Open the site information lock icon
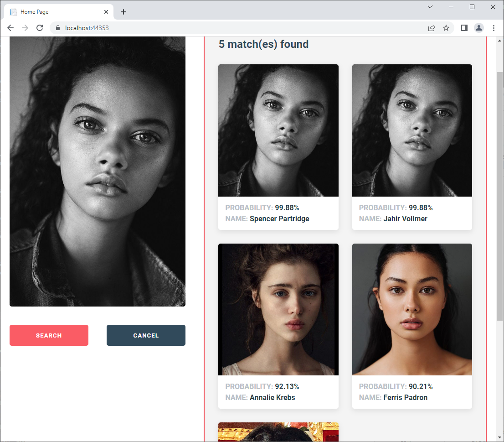The image size is (504, 442). 58,28
